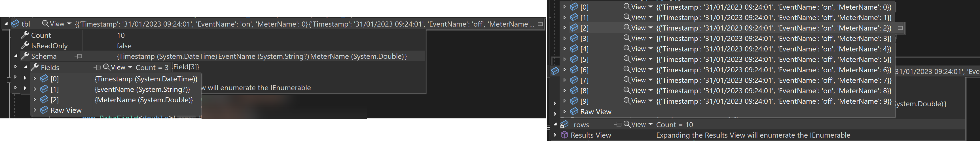
Task: Click the cube icon of row [3] with MeterName 3
Action: tap(574, 38)
